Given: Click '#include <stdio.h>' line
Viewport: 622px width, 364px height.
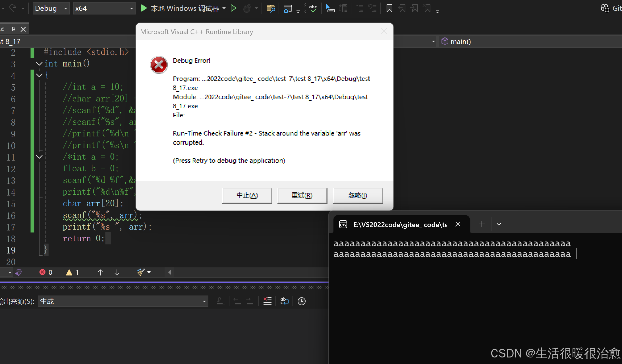Looking at the screenshot, I should tap(86, 52).
